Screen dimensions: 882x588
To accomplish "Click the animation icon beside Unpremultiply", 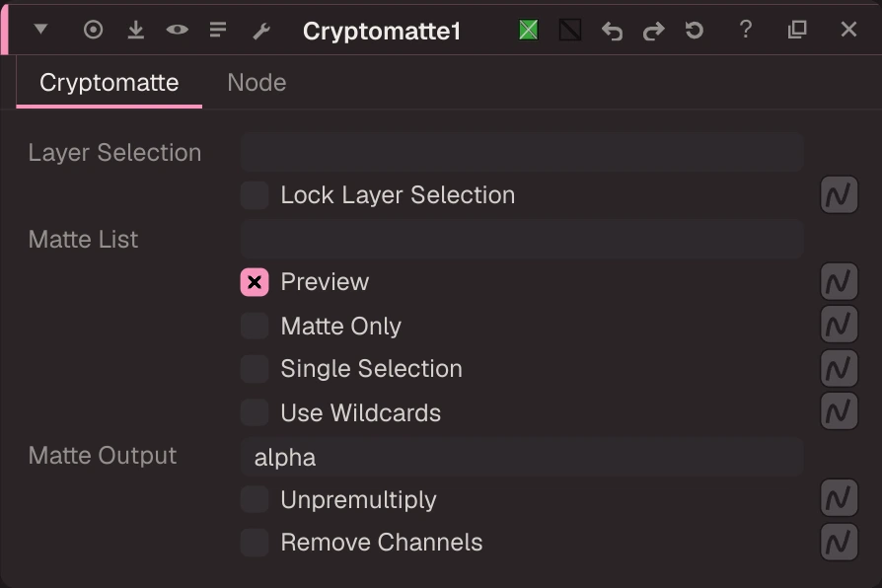I will (839, 498).
